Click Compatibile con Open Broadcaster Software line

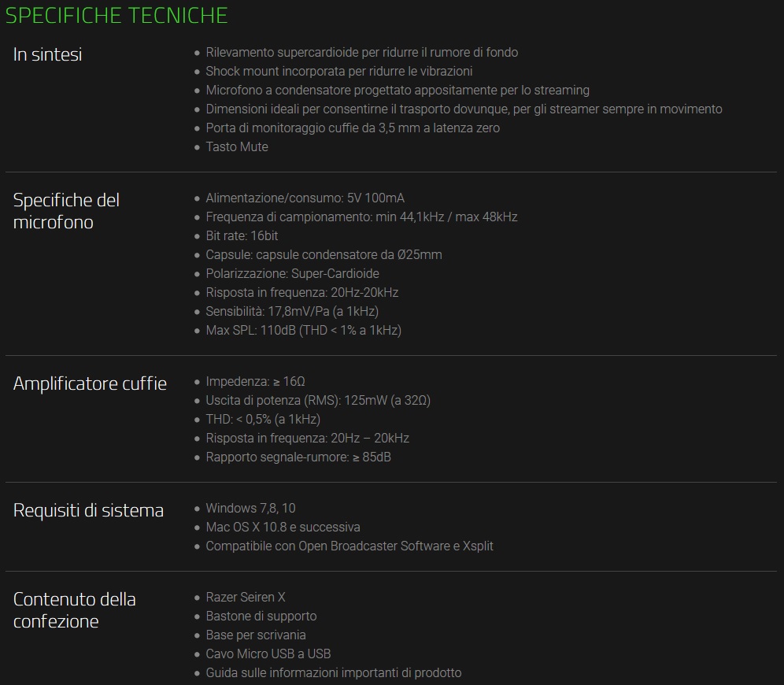pos(349,546)
